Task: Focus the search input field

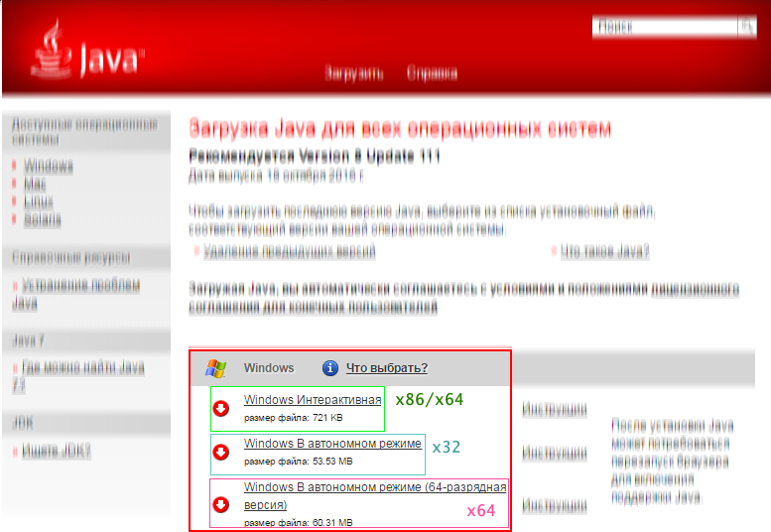Action: [663, 27]
